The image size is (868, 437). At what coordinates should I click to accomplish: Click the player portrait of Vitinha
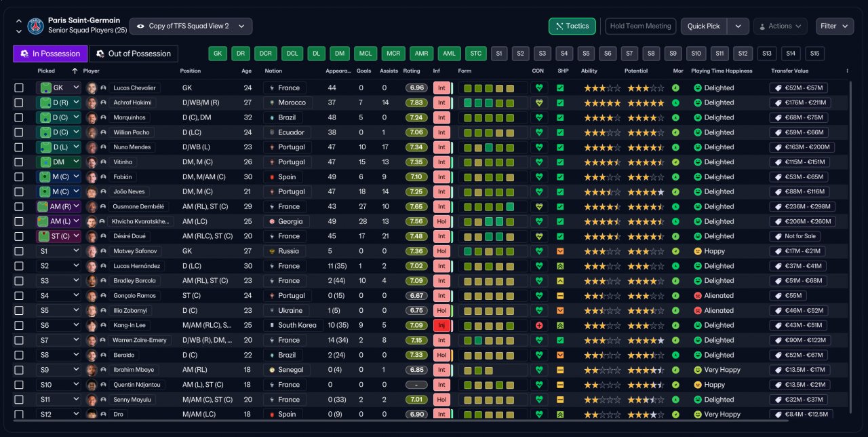pyautogui.click(x=92, y=162)
